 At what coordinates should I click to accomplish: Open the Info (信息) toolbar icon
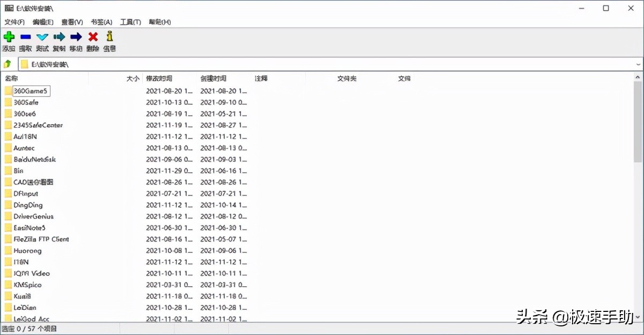tap(109, 37)
